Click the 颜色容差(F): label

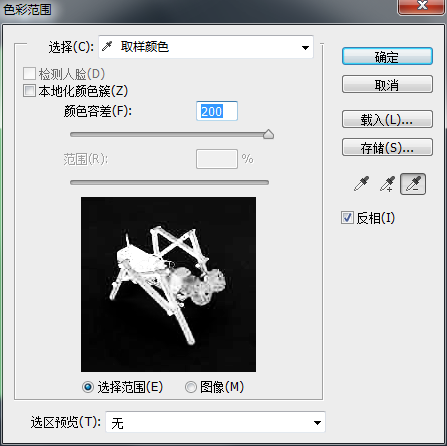pos(97,111)
